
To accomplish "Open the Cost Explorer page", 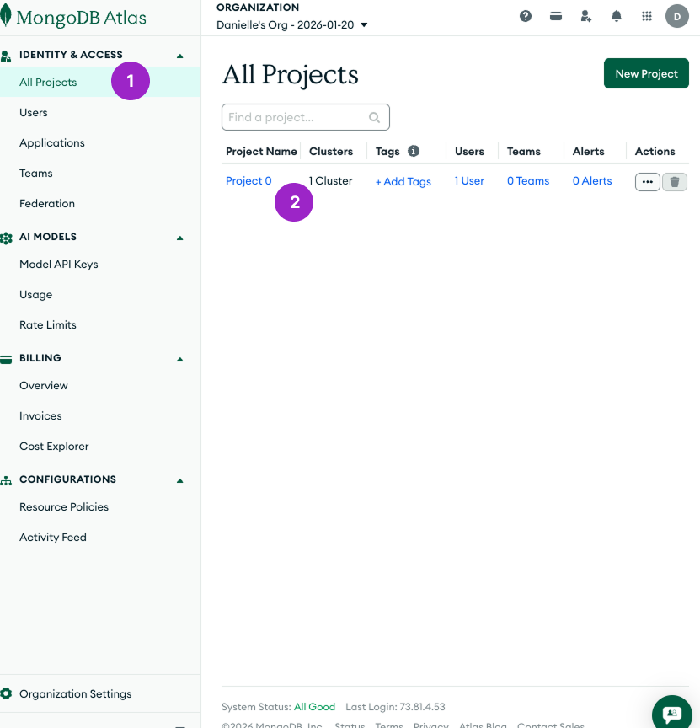I will pos(54,447).
